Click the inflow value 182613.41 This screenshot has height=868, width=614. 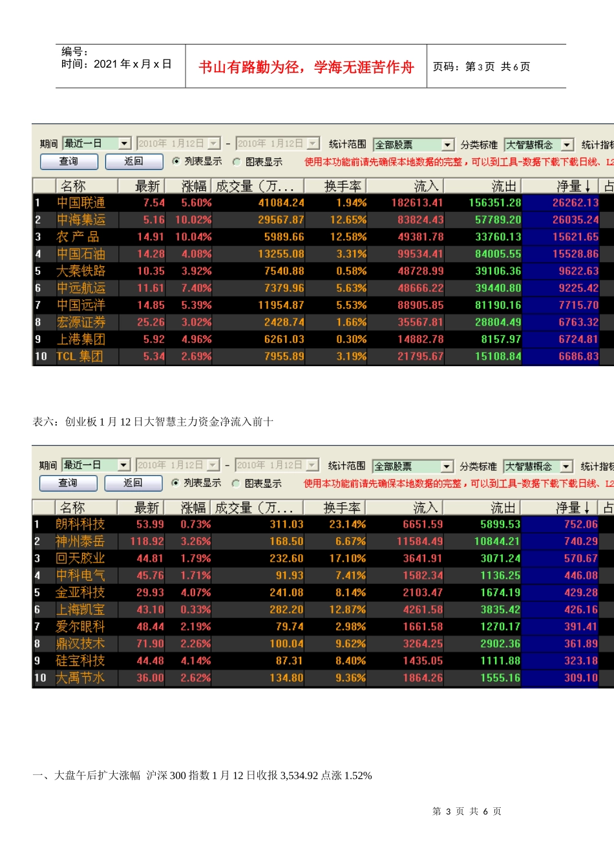418,203
